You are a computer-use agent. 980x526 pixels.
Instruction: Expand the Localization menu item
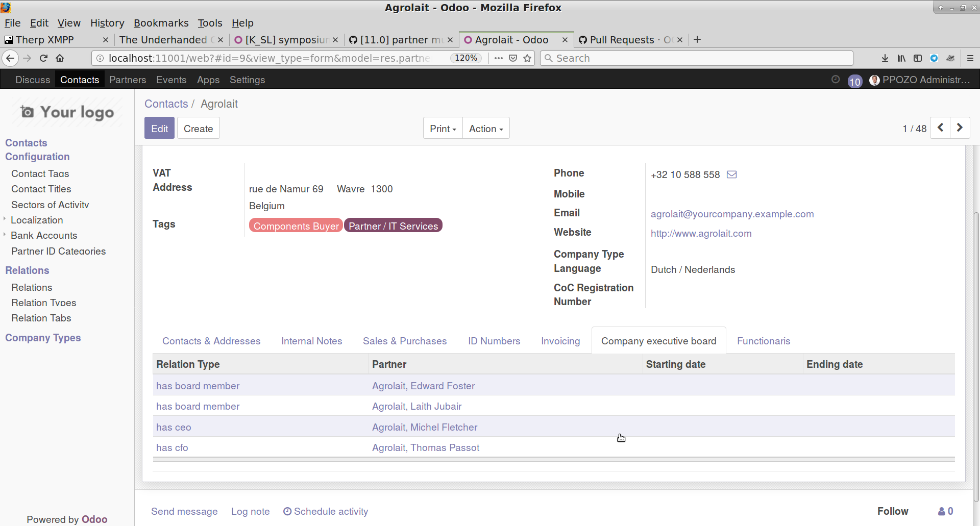[x=37, y=220]
